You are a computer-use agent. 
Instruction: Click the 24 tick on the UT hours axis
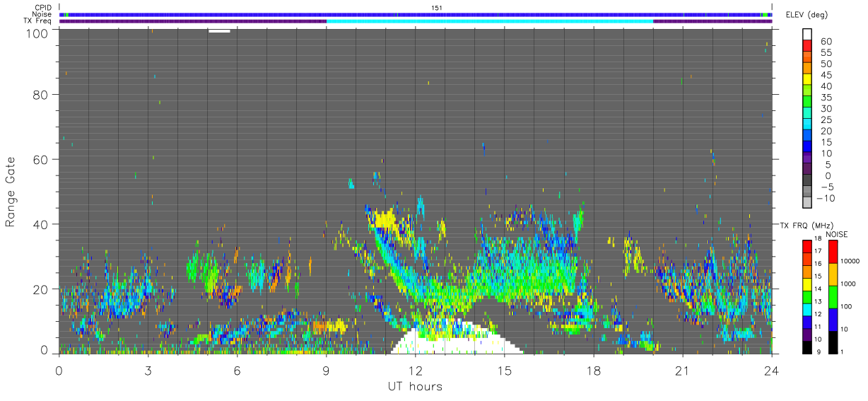pos(772,371)
